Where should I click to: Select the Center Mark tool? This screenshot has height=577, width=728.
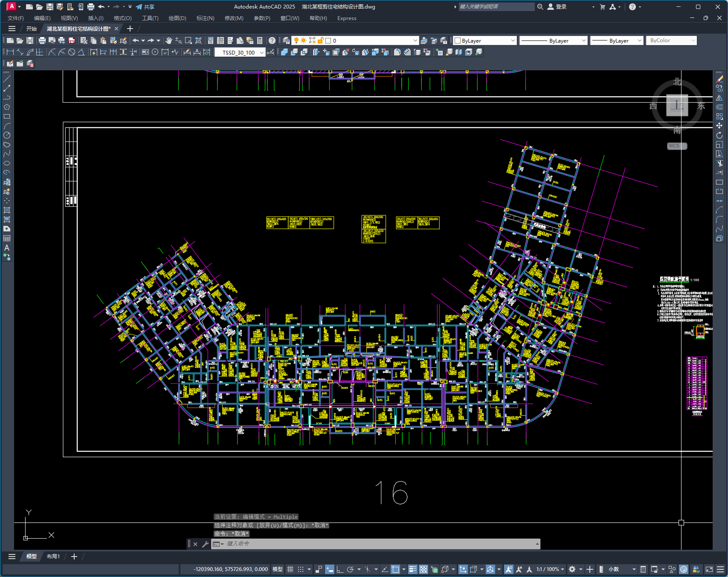(x=155, y=52)
